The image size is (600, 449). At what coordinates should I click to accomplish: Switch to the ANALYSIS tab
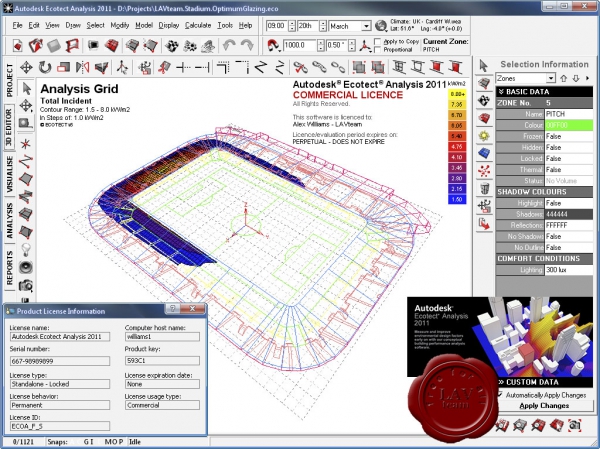pos(10,220)
